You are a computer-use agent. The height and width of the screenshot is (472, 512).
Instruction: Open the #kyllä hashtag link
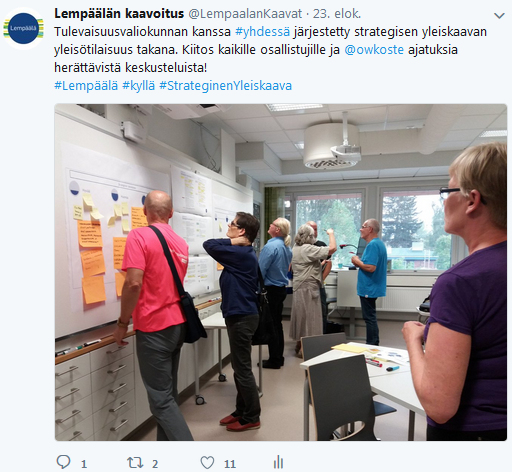pyautogui.click(x=139, y=86)
